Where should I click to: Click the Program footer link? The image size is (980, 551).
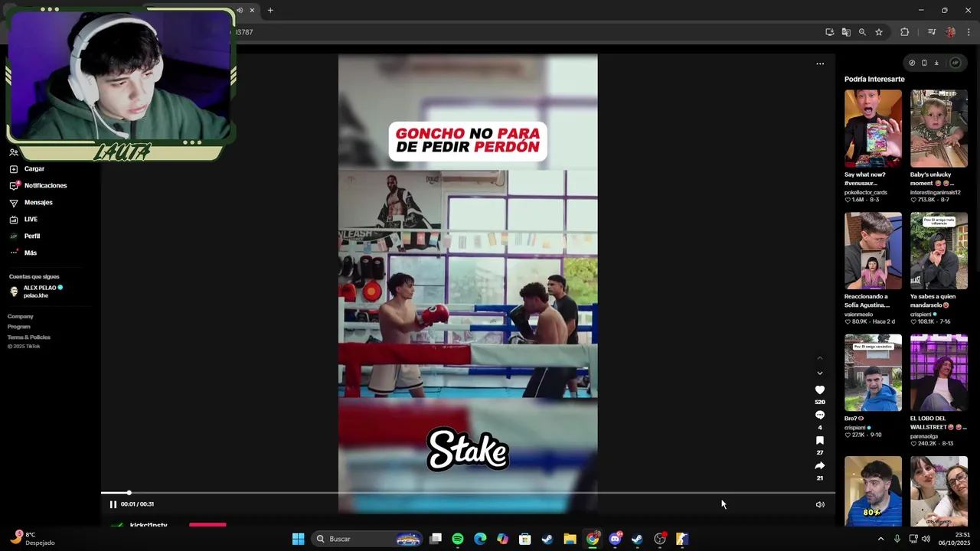pyautogui.click(x=19, y=327)
